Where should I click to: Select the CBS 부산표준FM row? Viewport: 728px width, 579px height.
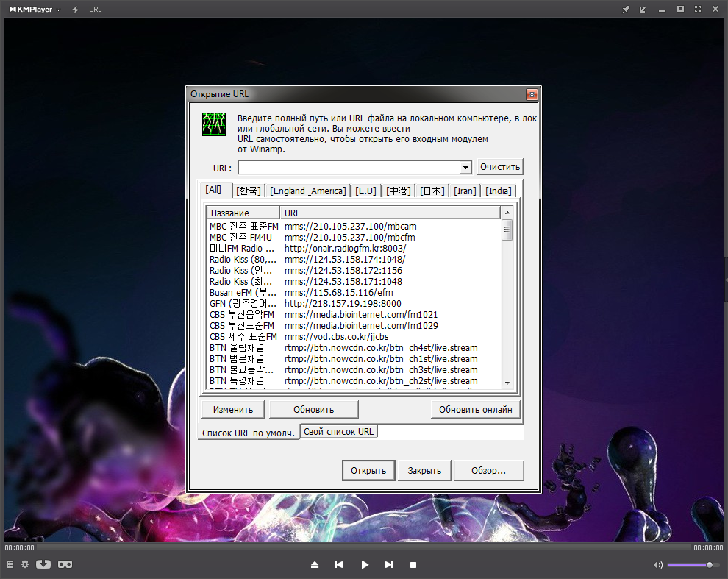(x=354, y=326)
